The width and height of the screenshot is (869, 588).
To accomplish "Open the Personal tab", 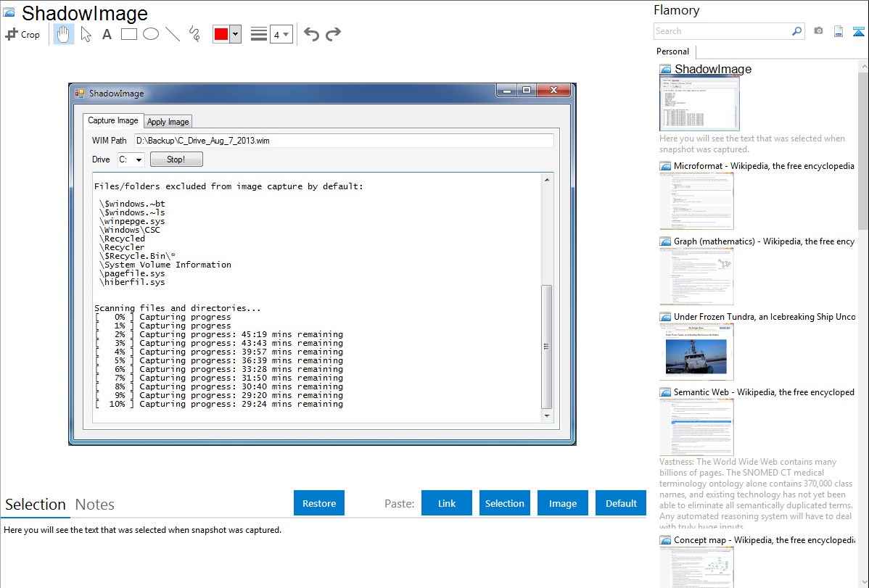I will [672, 51].
